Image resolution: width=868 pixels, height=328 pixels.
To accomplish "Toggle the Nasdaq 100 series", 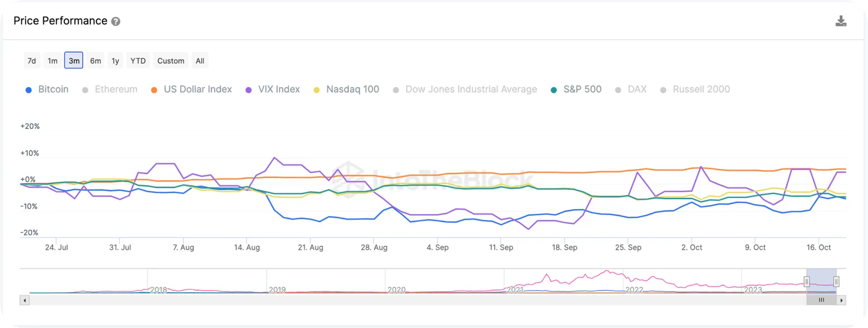I will [x=347, y=90].
